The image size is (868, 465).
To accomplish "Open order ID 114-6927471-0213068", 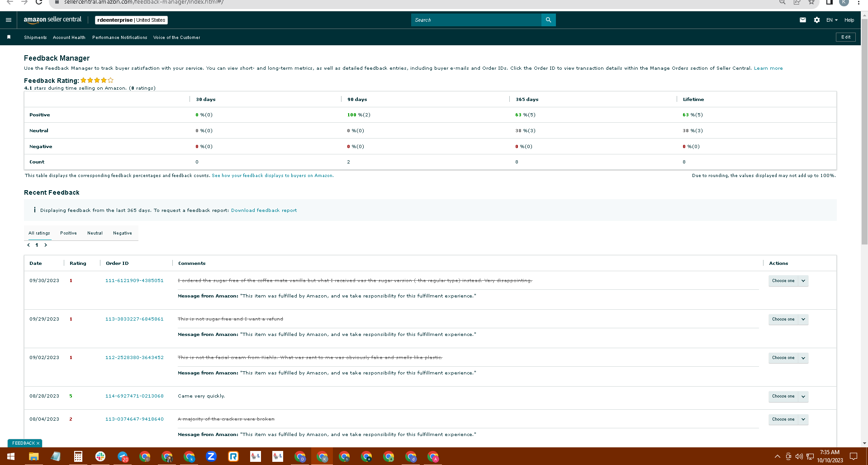I will click(x=134, y=396).
